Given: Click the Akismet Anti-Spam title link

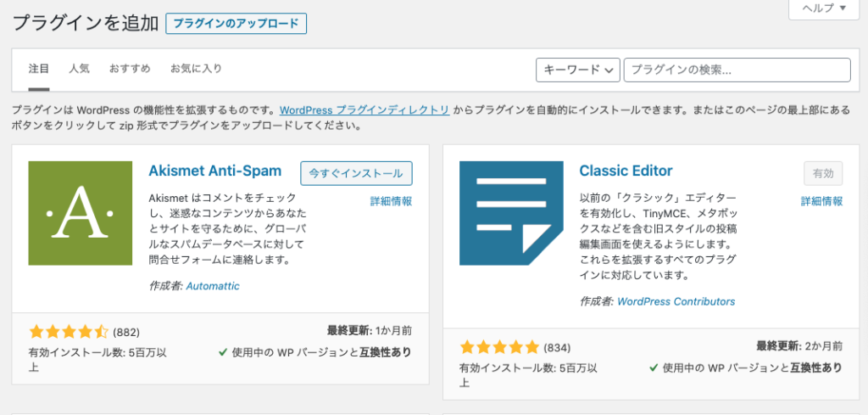Looking at the screenshot, I should click(x=215, y=171).
